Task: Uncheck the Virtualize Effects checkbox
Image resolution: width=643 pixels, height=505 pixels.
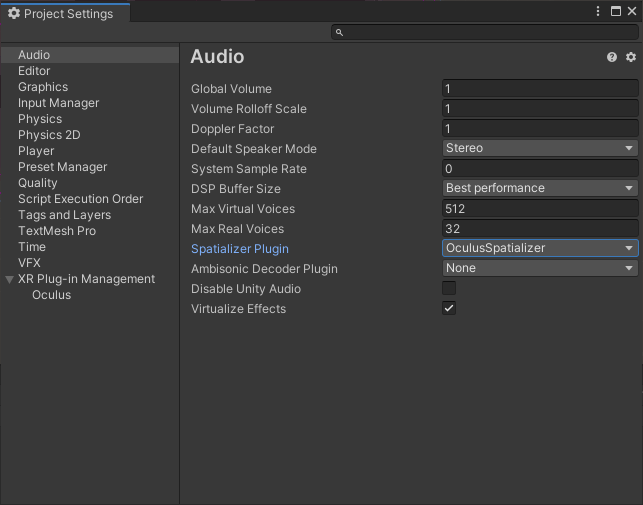Action: 449,308
